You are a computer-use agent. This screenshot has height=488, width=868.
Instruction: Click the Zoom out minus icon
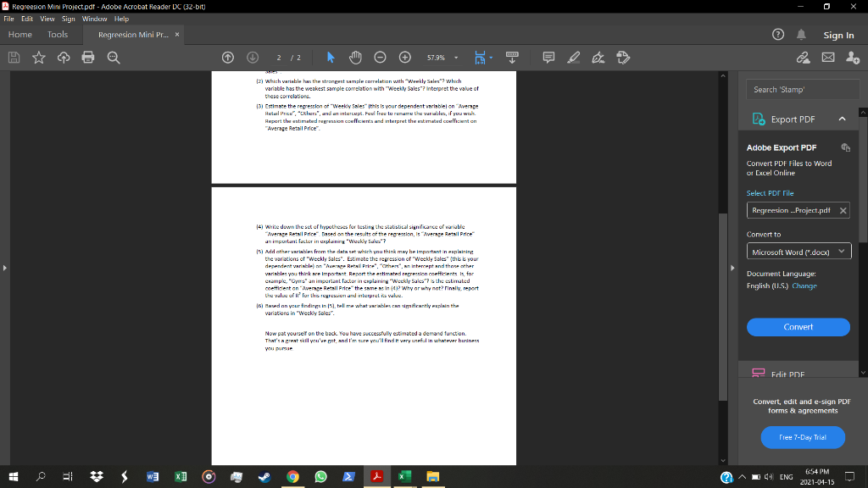coord(380,58)
